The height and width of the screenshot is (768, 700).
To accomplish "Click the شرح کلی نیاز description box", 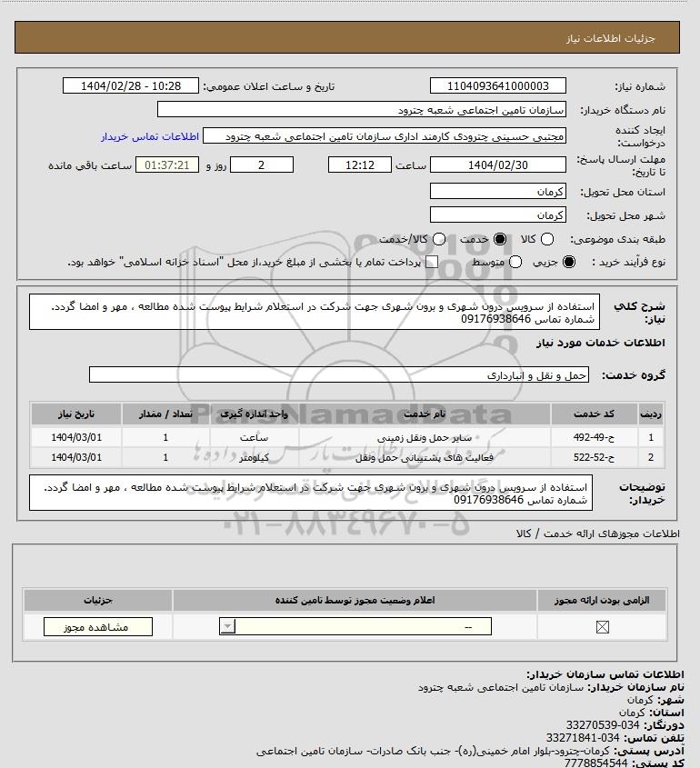I will click(315, 312).
